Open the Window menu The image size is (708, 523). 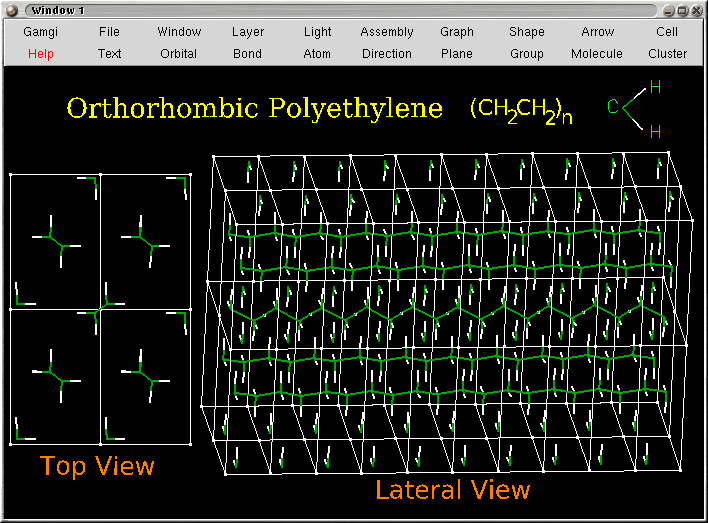coord(179,32)
